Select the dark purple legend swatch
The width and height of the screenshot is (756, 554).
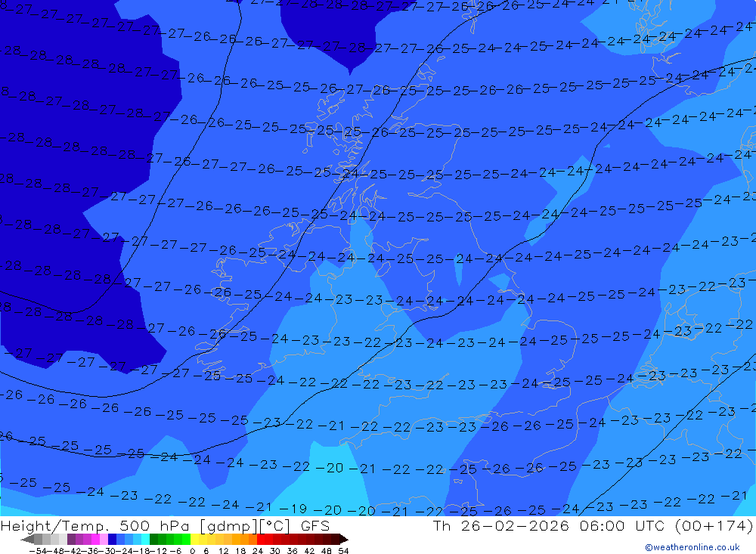71,539
